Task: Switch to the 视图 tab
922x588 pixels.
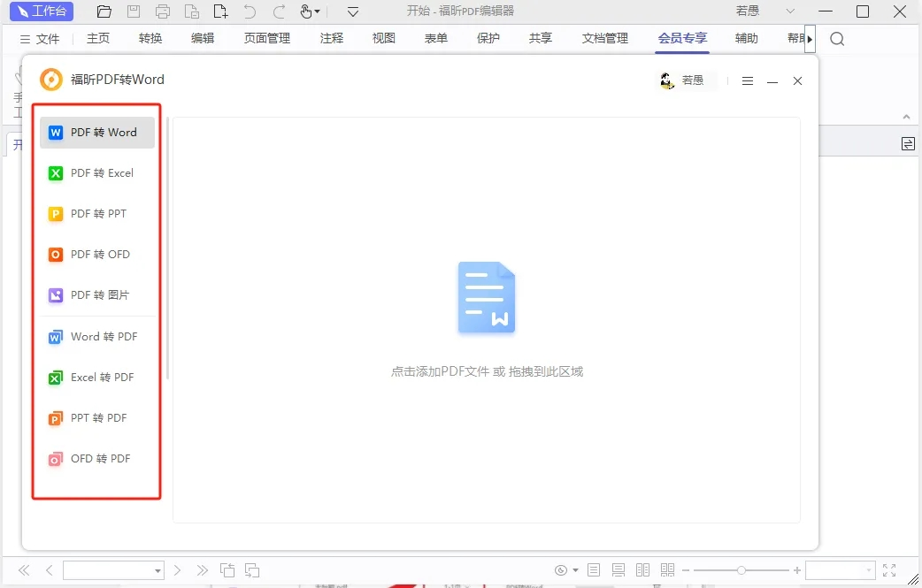Action: [x=384, y=38]
